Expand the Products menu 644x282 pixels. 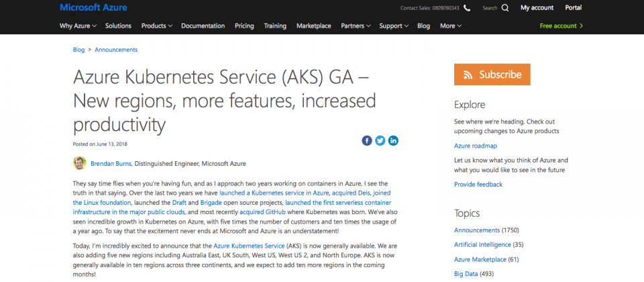pos(156,26)
